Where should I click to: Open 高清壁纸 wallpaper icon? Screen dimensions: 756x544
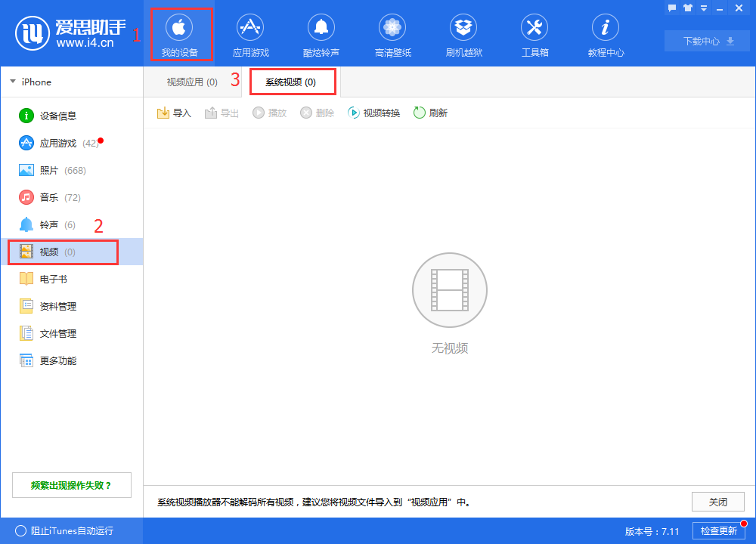click(392, 35)
